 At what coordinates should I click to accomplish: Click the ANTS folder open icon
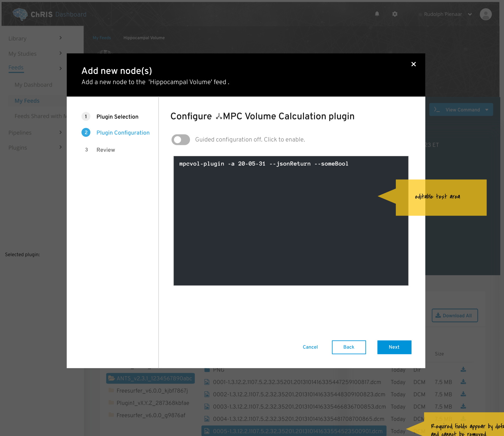coord(111,378)
